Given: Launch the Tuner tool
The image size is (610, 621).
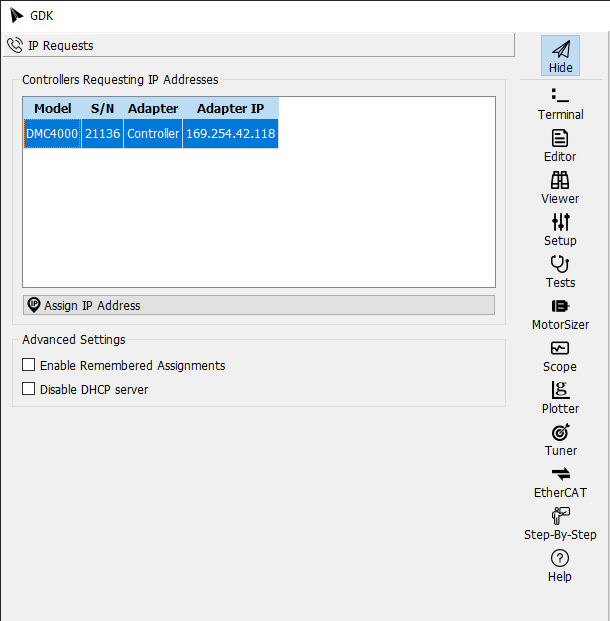Looking at the screenshot, I should click(x=560, y=439).
